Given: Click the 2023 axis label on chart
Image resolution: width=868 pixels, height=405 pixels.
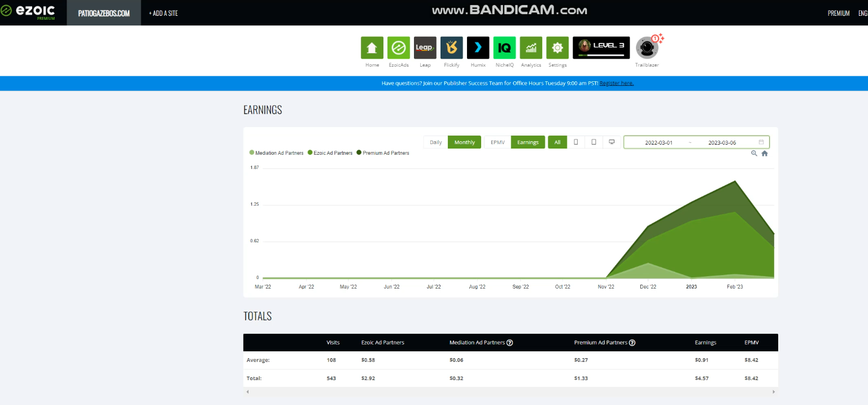Looking at the screenshot, I should 691,287.
